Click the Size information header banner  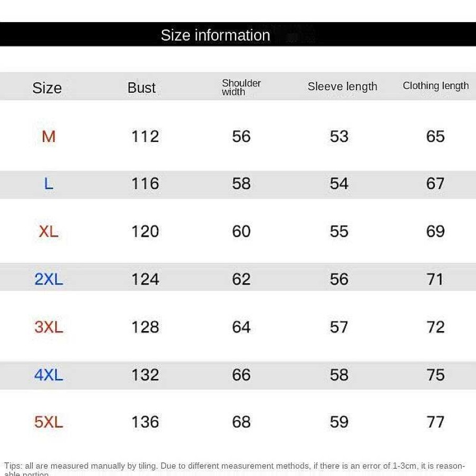pos(238,34)
